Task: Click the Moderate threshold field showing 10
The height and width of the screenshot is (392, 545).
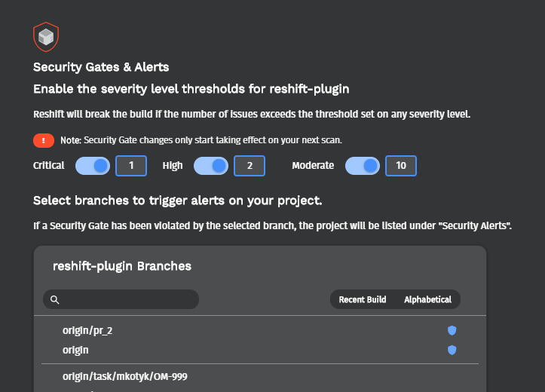Action: coord(401,166)
